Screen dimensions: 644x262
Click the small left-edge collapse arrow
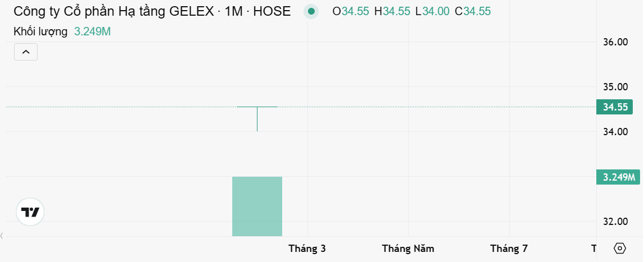pyautogui.click(x=2, y=236)
